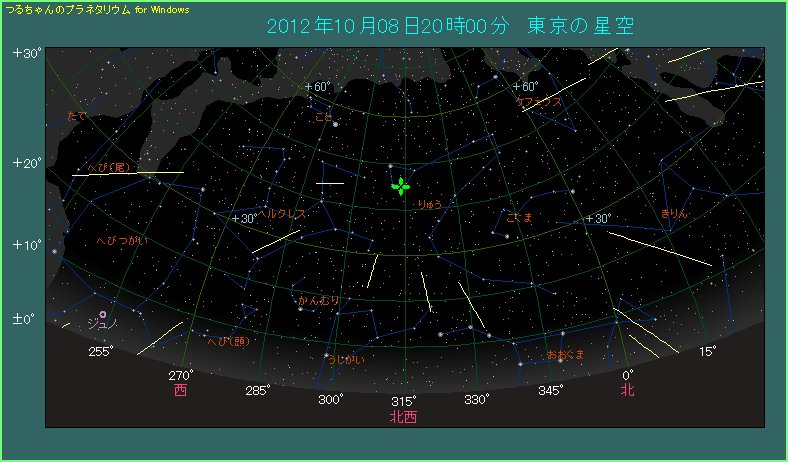Click the green radiant point marker near りゅう
Viewport: 788px width, 462px height.
point(401,187)
